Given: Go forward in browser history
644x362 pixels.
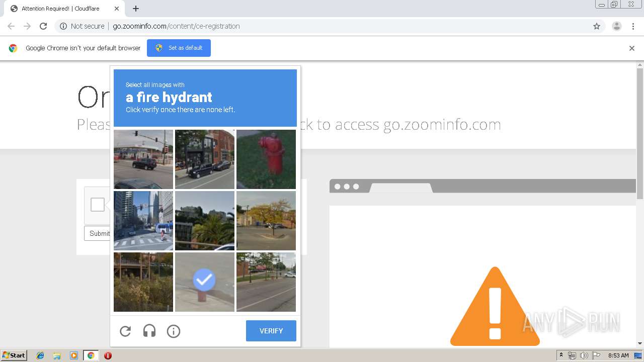Looking at the screenshot, I should (x=27, y=26).
